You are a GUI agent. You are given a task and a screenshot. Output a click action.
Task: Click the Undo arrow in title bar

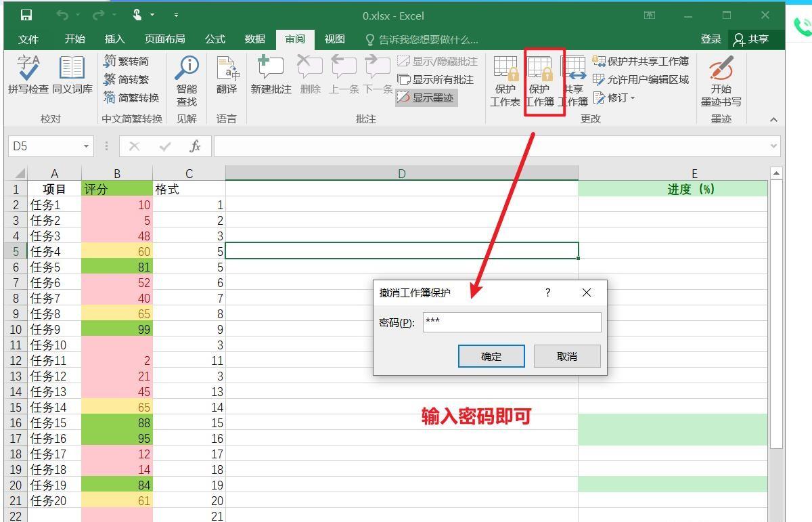pyautogui.click(x=62, y=15)
